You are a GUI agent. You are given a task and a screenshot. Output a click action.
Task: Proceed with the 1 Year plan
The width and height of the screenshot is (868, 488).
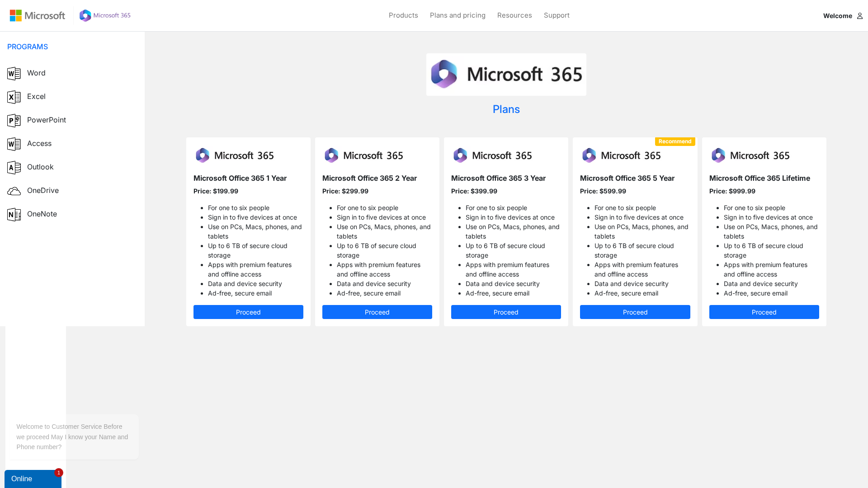coord(248,312)
